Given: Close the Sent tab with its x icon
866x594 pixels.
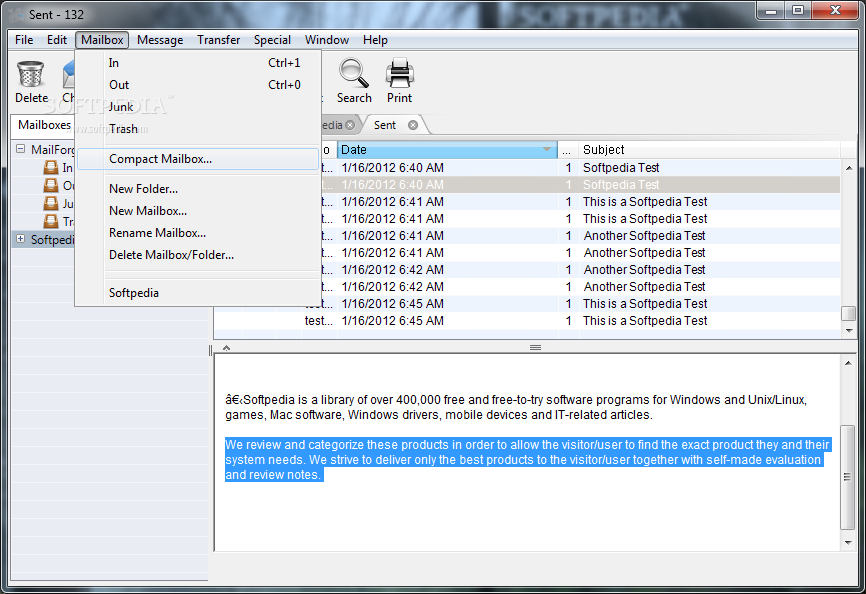Looking at the screenshot, I should click(413, 125).
